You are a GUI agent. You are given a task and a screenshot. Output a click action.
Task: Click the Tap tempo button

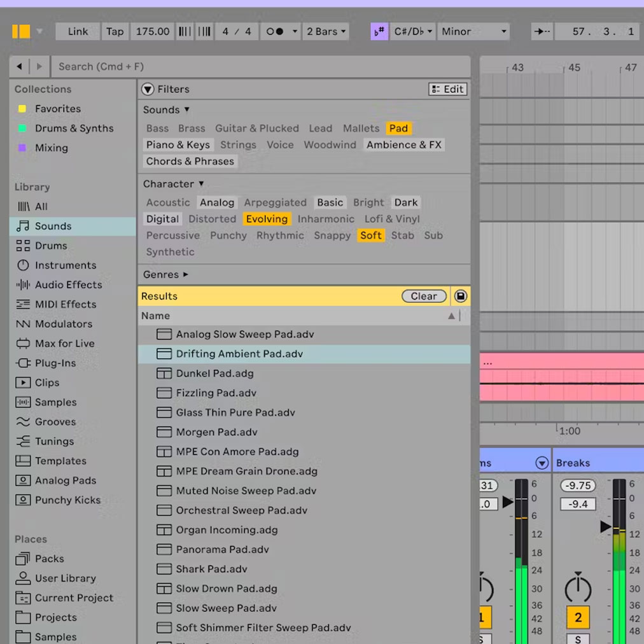tap(115, 31)
